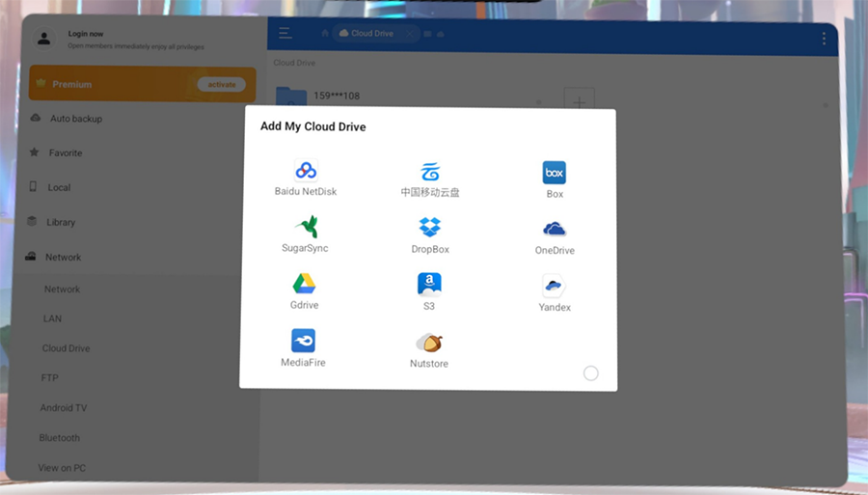Viewport: 868px width, 495px height.
Task: Select the OneDrive cloud icon
Action: pyautogui.click(x=555, y=229)
